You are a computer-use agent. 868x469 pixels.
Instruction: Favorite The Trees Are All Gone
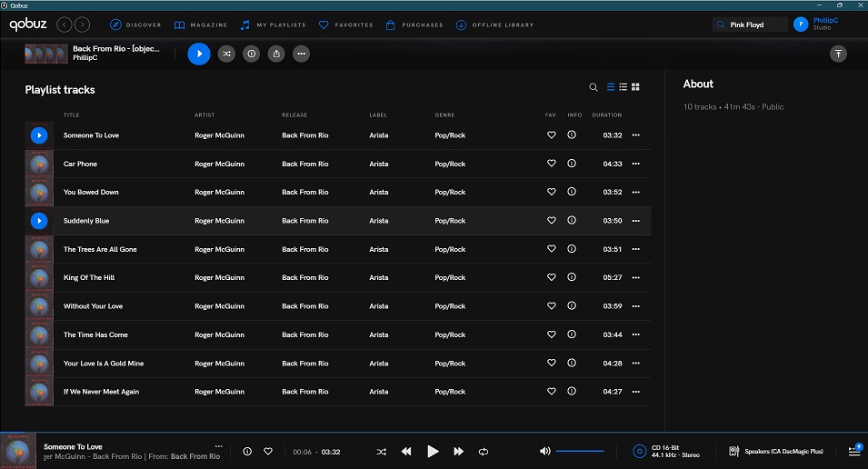(552, 249)
